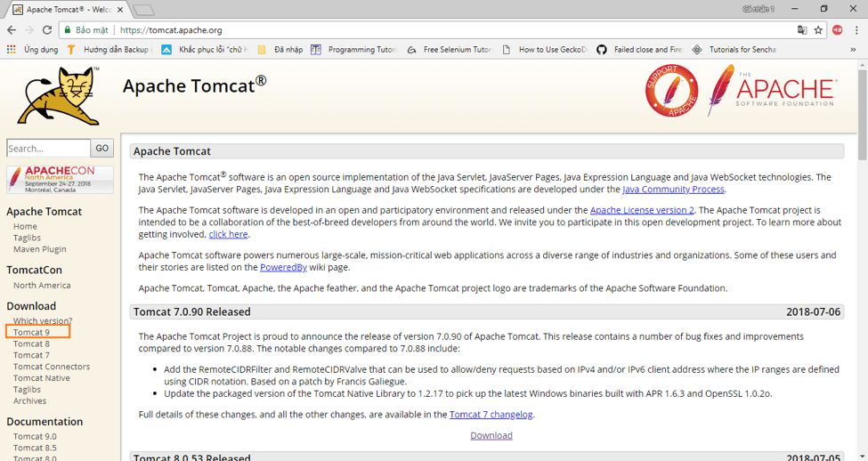Click the browser back arrow

coord(11,30)
